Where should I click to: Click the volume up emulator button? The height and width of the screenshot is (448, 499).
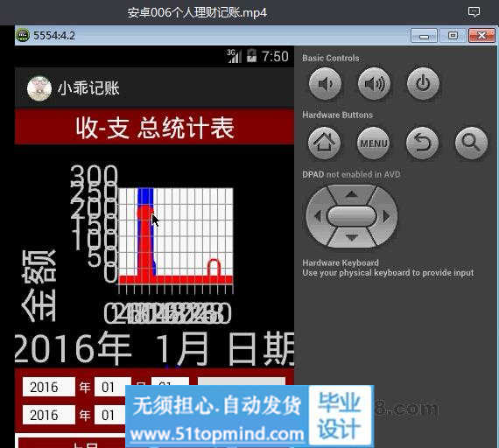pyautogui.click(x=374, y=84)
